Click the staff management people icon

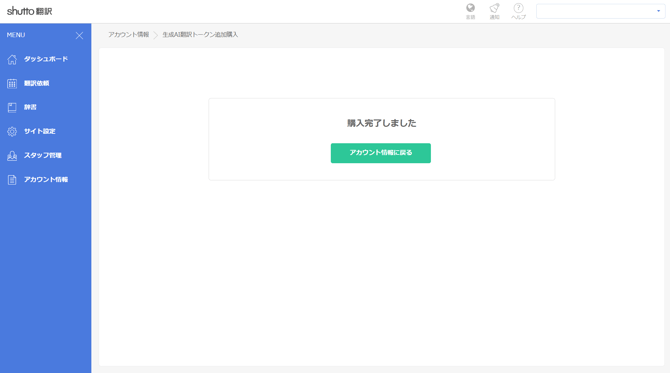tap(12, 156)
